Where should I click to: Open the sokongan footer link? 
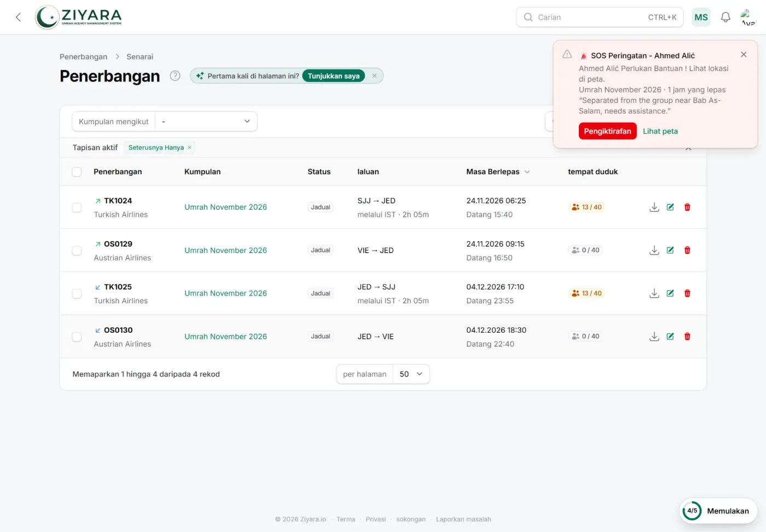tap(411, 519)
